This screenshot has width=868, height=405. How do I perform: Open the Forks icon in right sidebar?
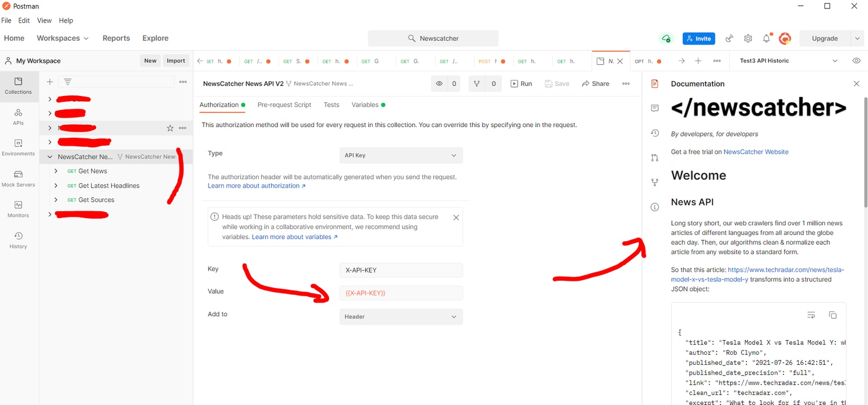(655, 182)
